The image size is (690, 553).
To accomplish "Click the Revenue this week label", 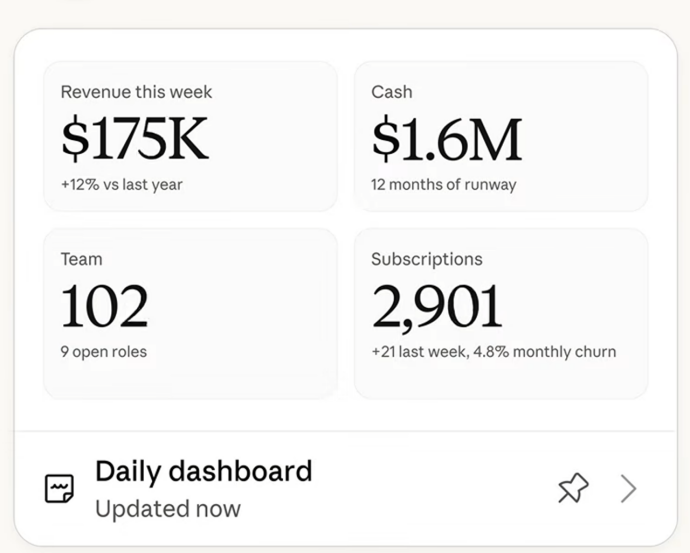I will (136, 92).
